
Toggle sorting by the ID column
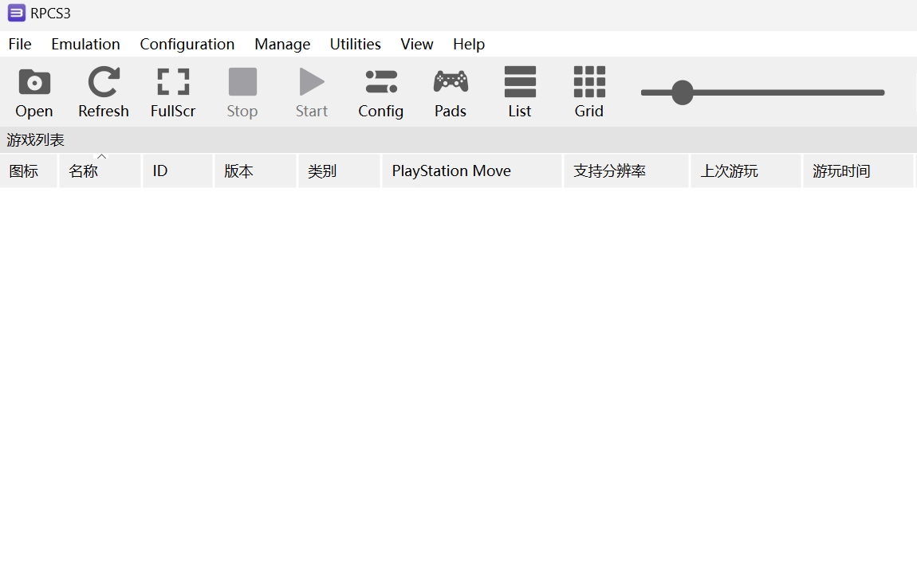[x=177, y=171]
